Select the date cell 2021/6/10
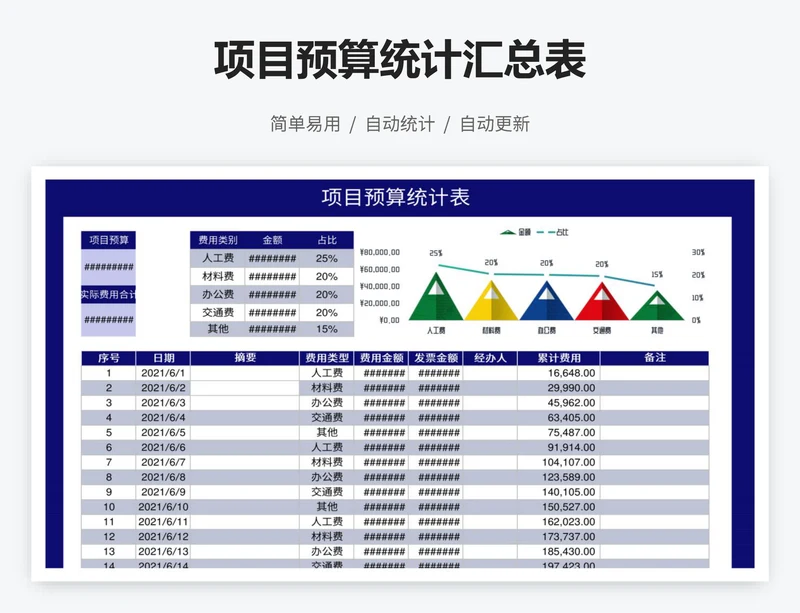Viewport: 800px width, 613px height. click(x=163, y=507)
